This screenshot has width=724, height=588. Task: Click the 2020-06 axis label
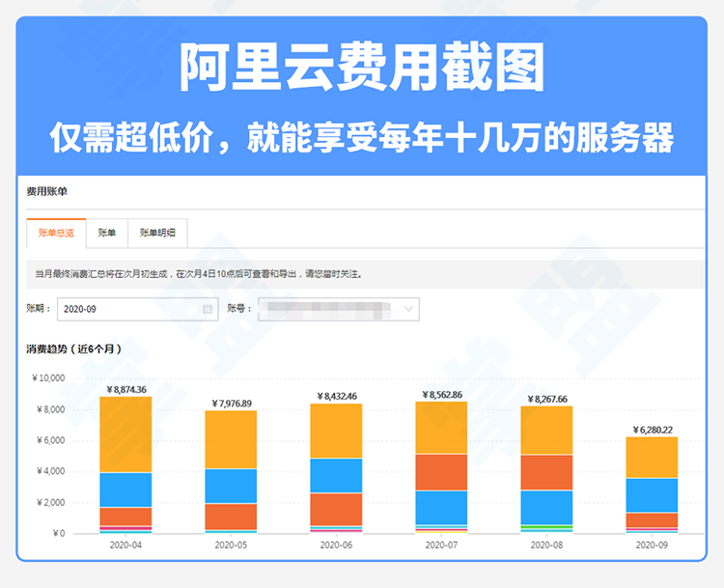(336, 546)
